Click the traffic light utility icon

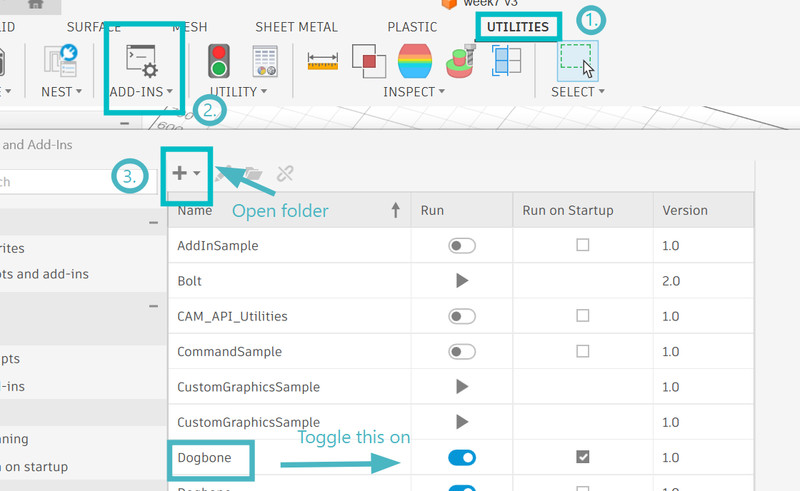[218, 61]
